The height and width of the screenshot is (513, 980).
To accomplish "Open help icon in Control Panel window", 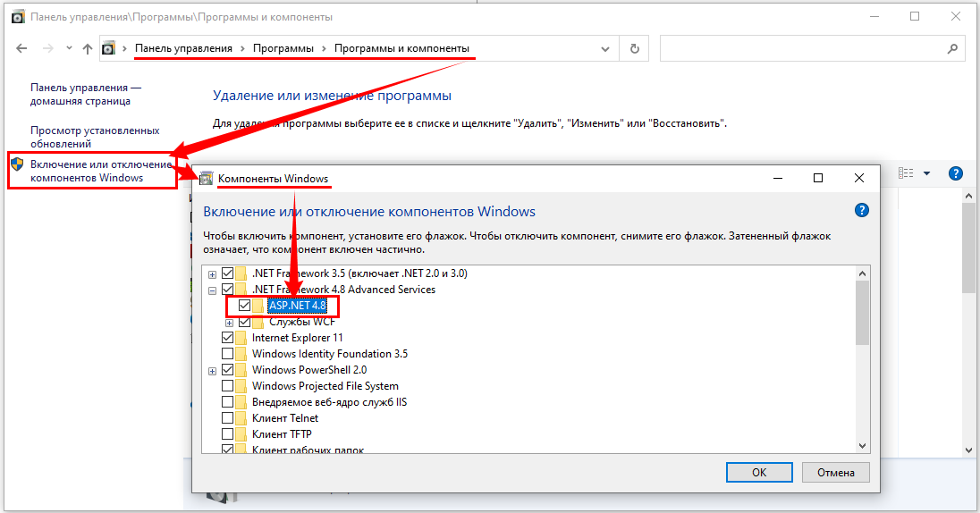I will (x=955, y=173).
